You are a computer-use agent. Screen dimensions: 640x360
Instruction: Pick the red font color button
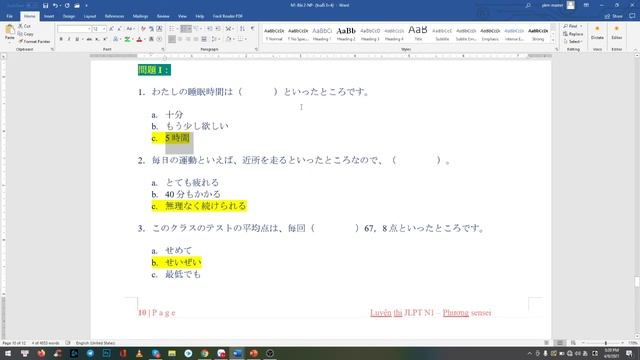(x=139, y=39)
